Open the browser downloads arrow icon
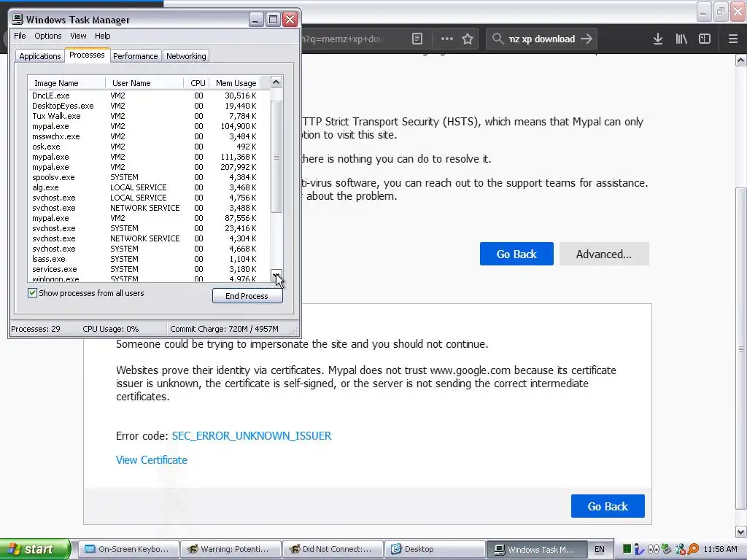Screen dimensions: 747x560 pos(657,39)
